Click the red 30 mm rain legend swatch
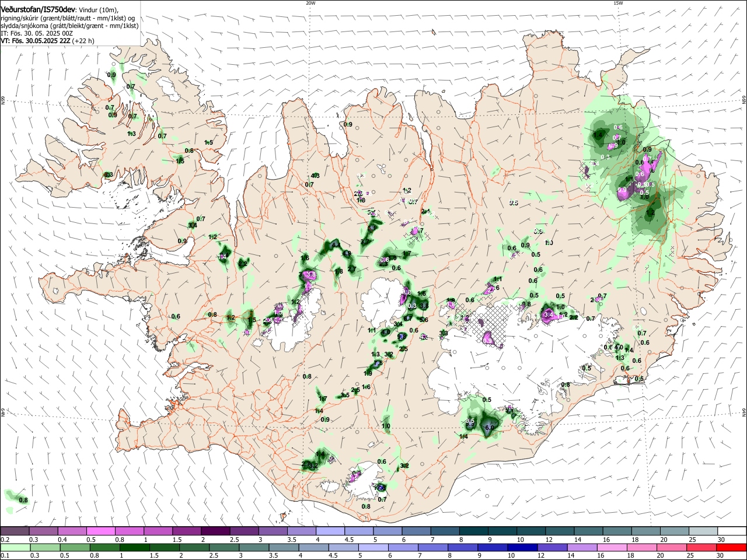 click(732, 547)
